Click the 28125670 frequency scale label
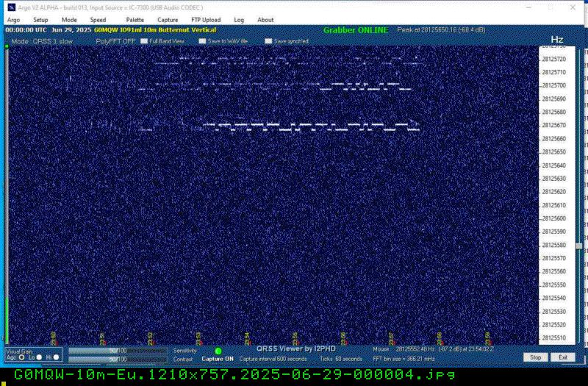Image resolution: width=588 pixels, height=386 pixels. pos(554,125)
